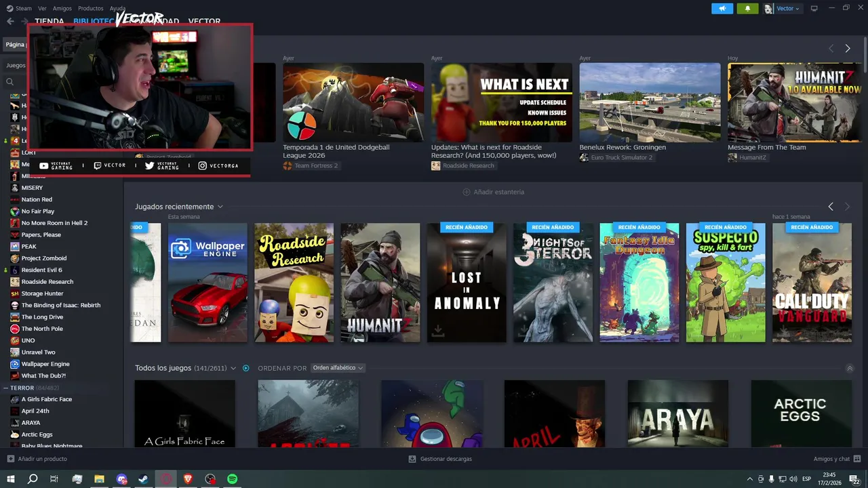
Task: Switch to Big Picture mode monitor icon
Action: (x=814, y=8)
